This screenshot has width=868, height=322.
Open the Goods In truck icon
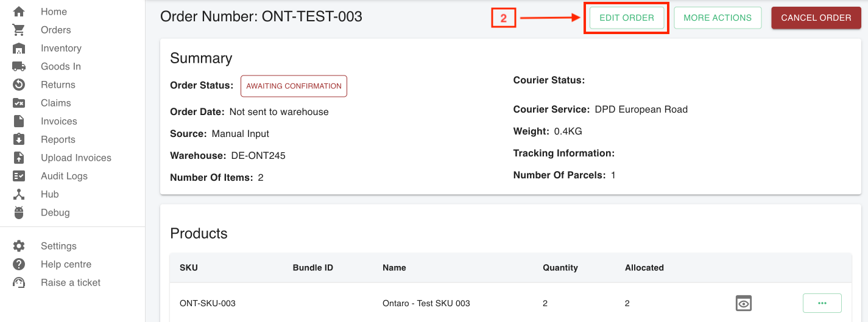point(19,66)
